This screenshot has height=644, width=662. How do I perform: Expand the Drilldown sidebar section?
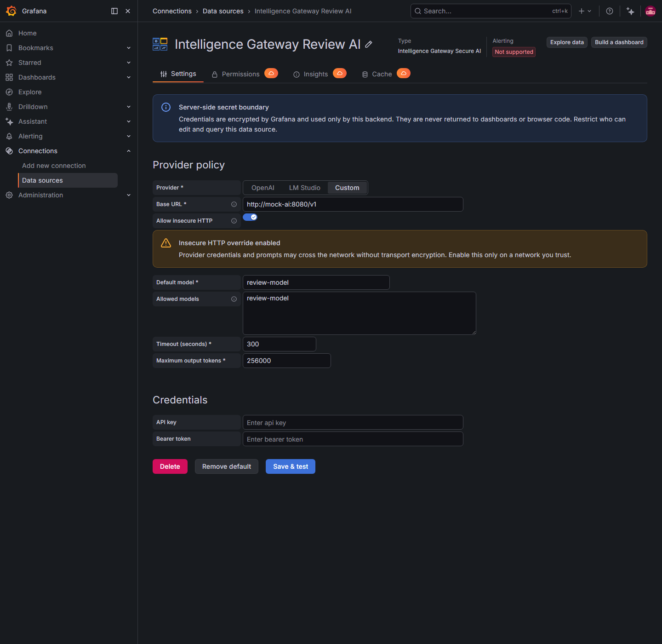tap(129, 107)
